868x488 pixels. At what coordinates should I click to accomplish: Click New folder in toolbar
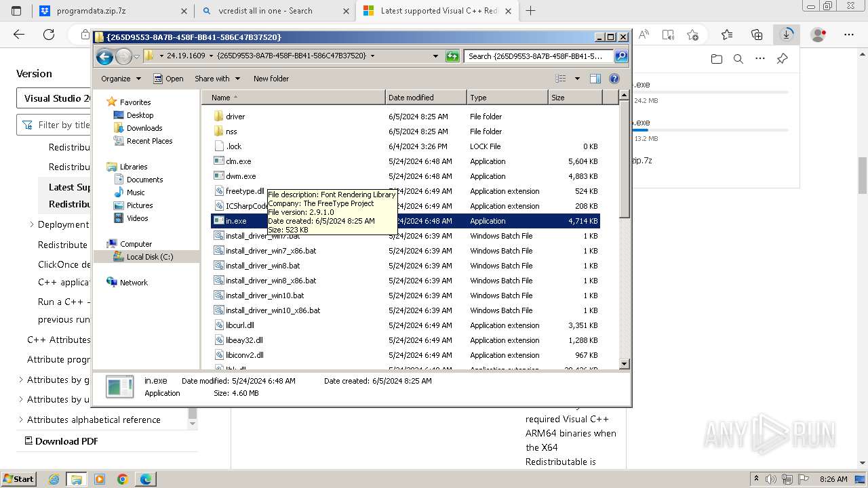tap(271, 79)
